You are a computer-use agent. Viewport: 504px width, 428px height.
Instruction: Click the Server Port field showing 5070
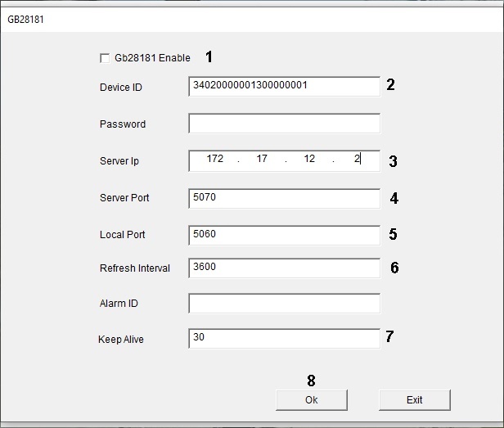pyautogui.click(x=284, y=198)
